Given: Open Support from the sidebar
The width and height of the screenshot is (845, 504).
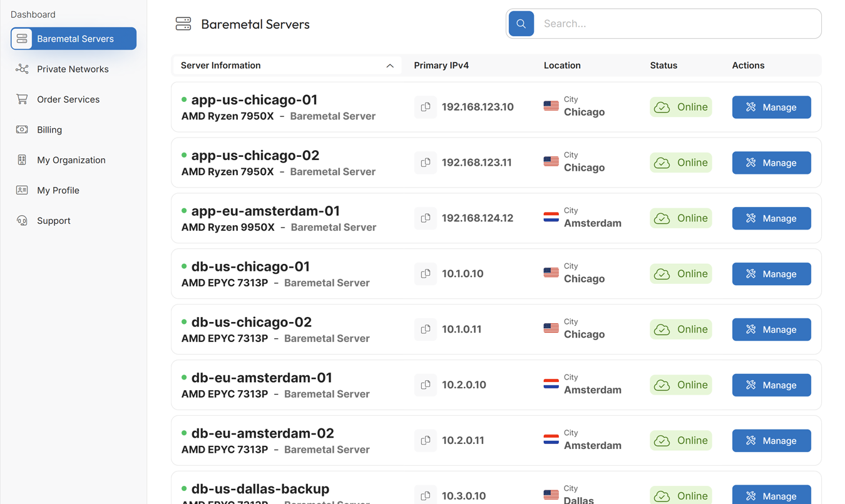Looking at the screenshot, I should click(x=53, y=221).
